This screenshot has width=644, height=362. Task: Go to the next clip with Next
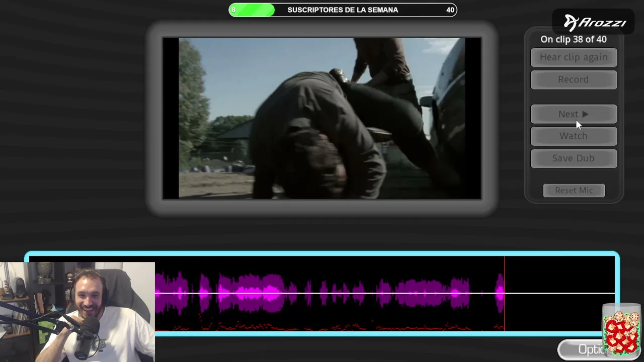574,114
